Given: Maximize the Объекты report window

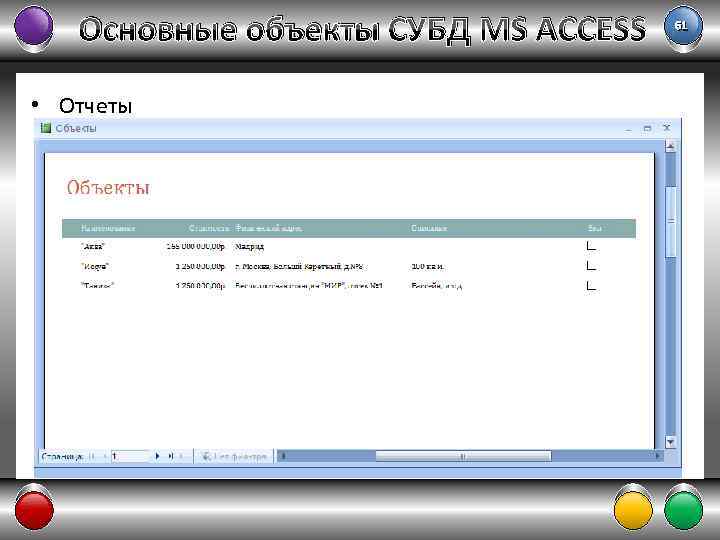Looking at the screenshot, I should point(647,129).
